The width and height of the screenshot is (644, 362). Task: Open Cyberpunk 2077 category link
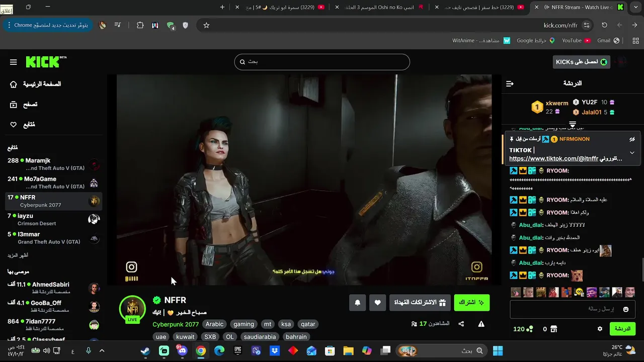point(176,324)
